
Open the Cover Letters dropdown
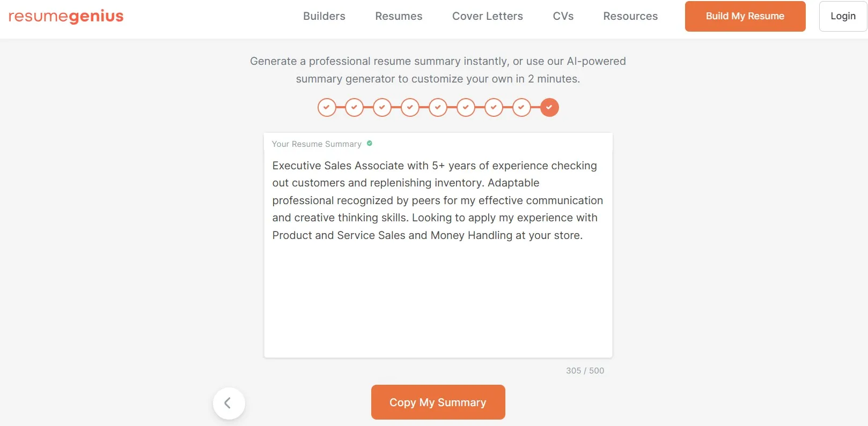pyautogui.click(x=487, y=16)
